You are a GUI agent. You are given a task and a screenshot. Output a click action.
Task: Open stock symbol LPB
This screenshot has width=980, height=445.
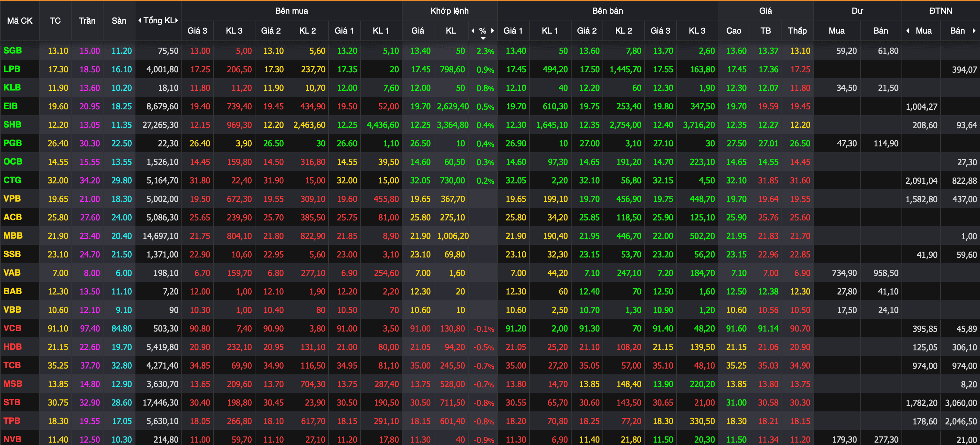[x=12, y=69]
